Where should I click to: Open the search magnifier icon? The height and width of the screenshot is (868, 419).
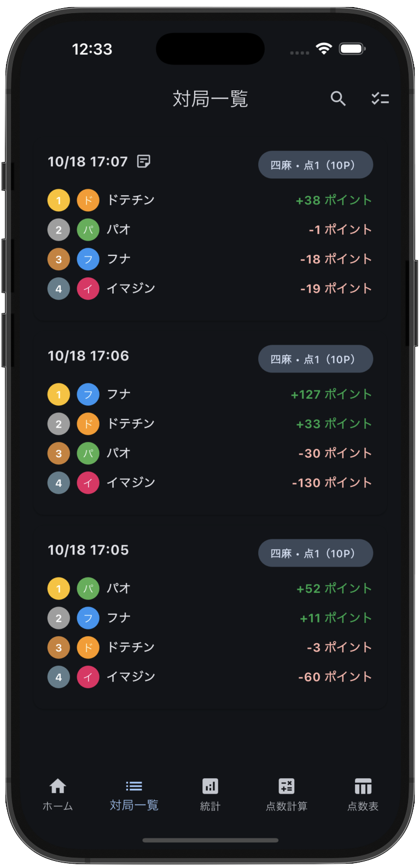[338, 98]
